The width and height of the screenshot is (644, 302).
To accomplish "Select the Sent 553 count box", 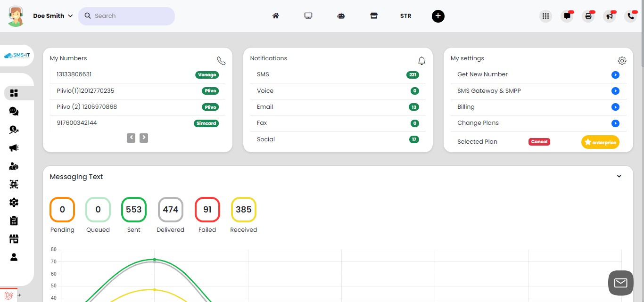I will pos(134,210).
